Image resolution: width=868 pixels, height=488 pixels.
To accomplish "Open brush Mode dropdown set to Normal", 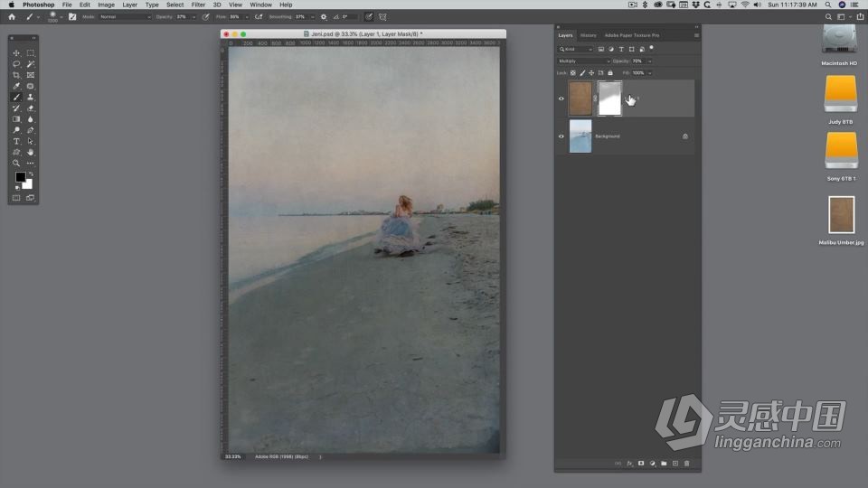I will point(125,16).
